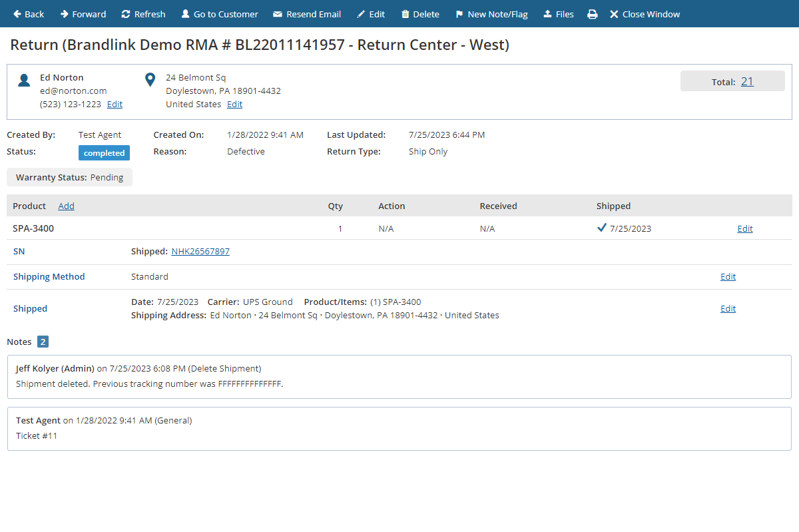Viewport: 799px width, 532px height.
Task: Click the shipped checkmark for SPA-3400
Action: pos(601,228)
